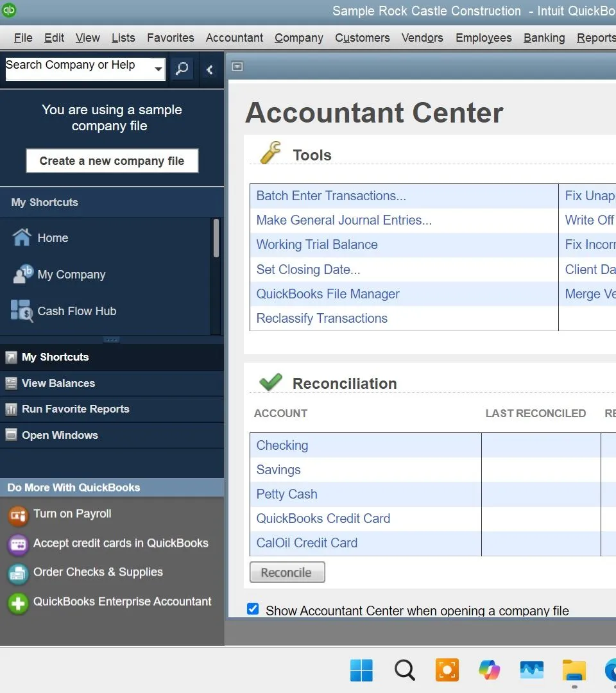Click the QuickBooks logo icon in title bar
The height and width of the screenshot is (693, 616).
coord(9,10)
